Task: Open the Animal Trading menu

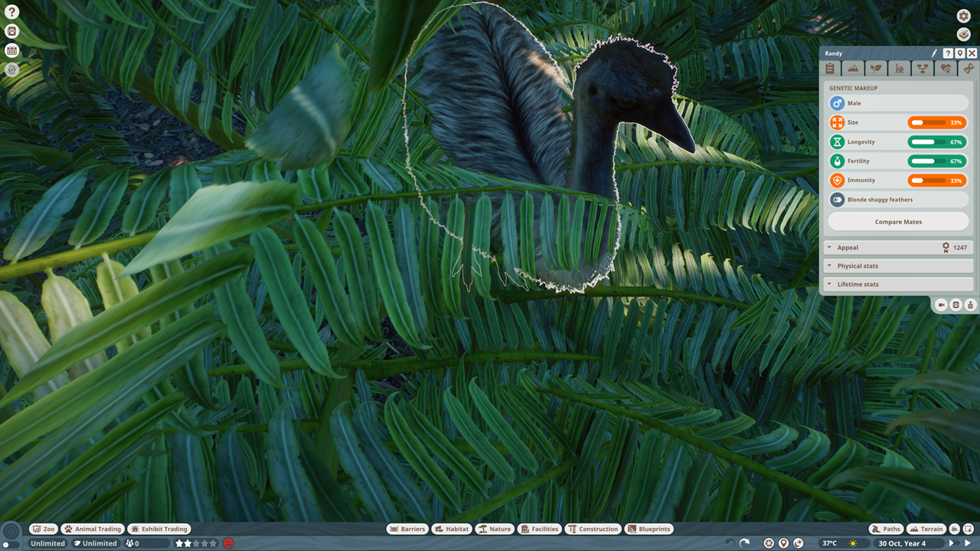Action: point(93,529)
